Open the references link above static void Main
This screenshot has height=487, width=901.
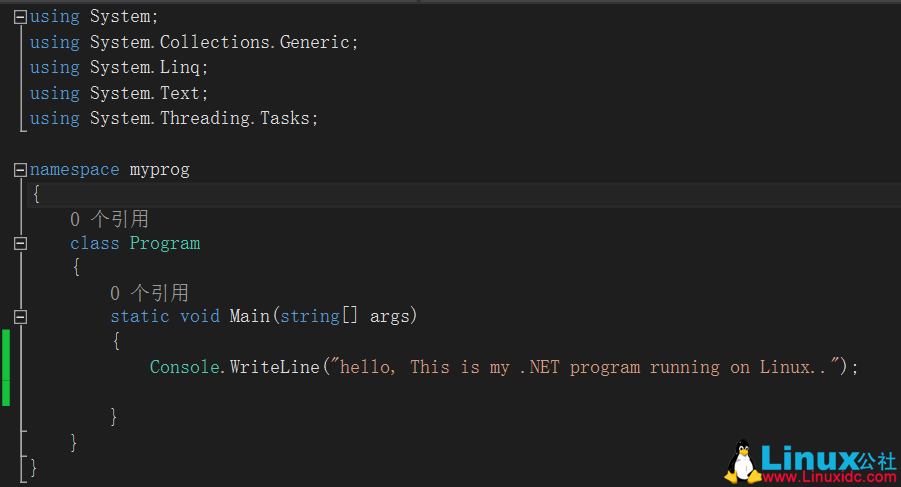tap(149, 293)
